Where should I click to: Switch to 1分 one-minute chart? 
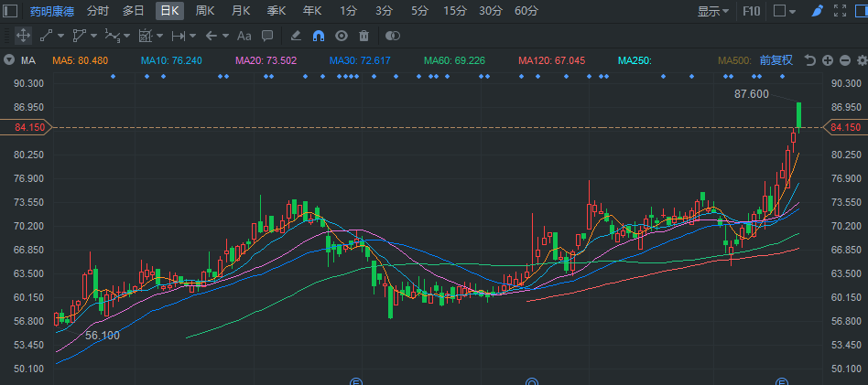tap(348, 10)
